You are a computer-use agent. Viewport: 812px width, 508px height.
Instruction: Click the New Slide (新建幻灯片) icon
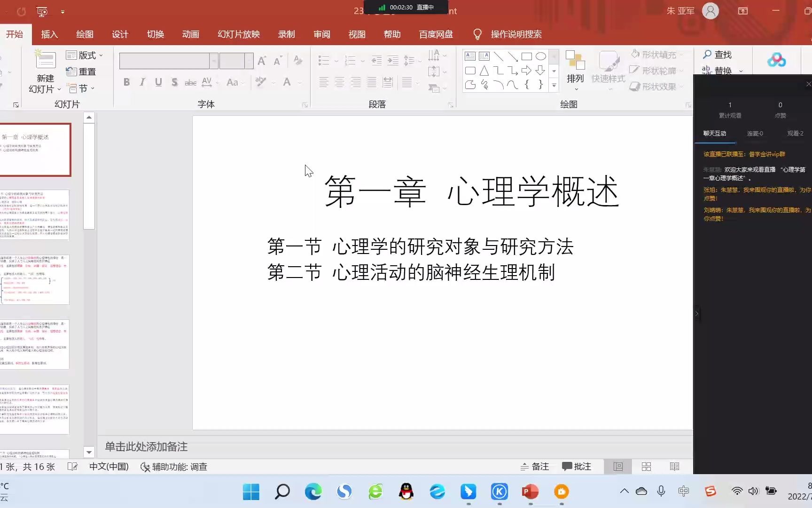click(x=46, y=60)
